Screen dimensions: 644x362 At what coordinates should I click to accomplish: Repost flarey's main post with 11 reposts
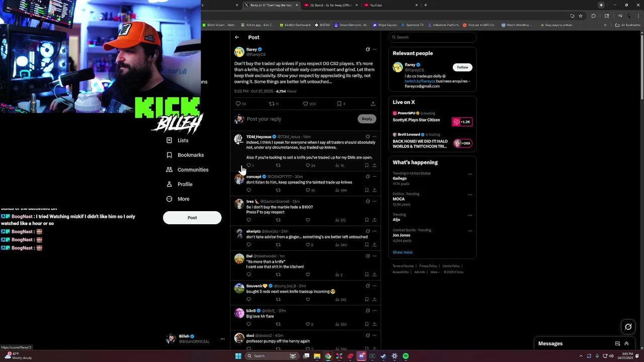272,104
